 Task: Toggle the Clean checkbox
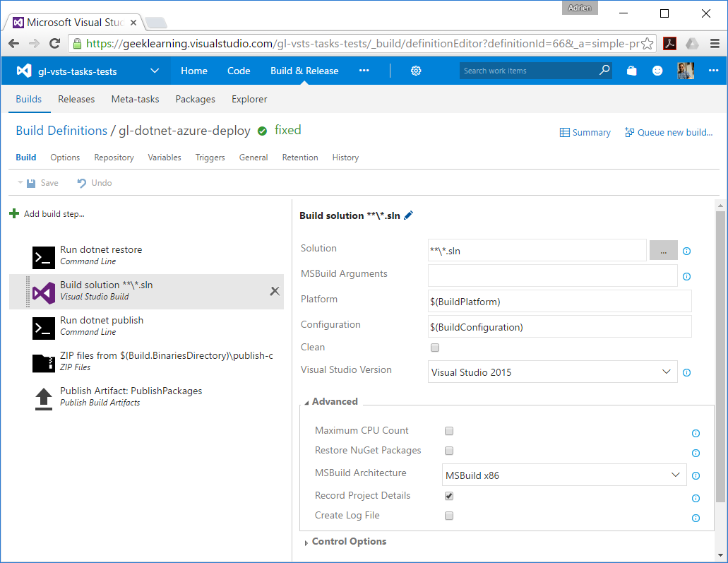point(435,348)
